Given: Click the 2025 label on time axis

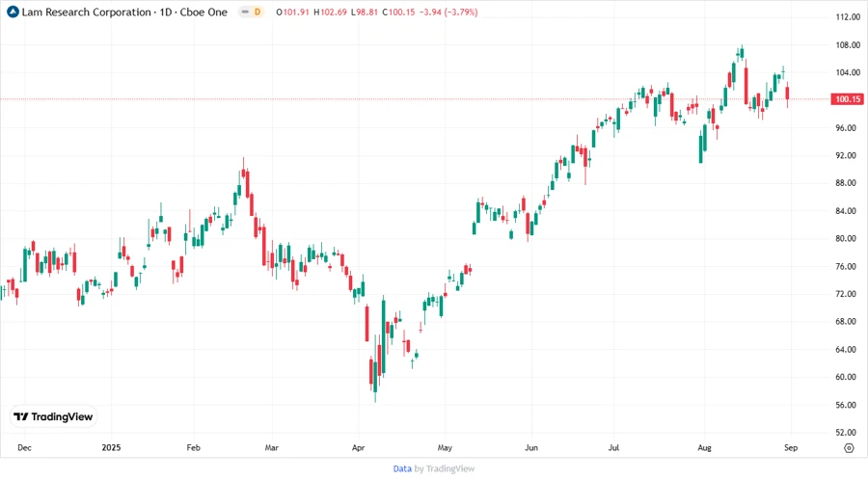Looking at the screenshot, I should tap(111, 447).
